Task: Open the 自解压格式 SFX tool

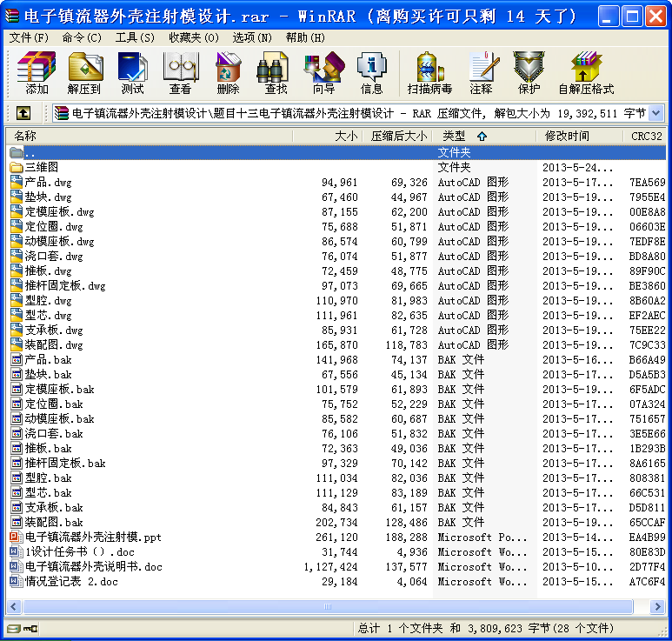Action: 585,73
